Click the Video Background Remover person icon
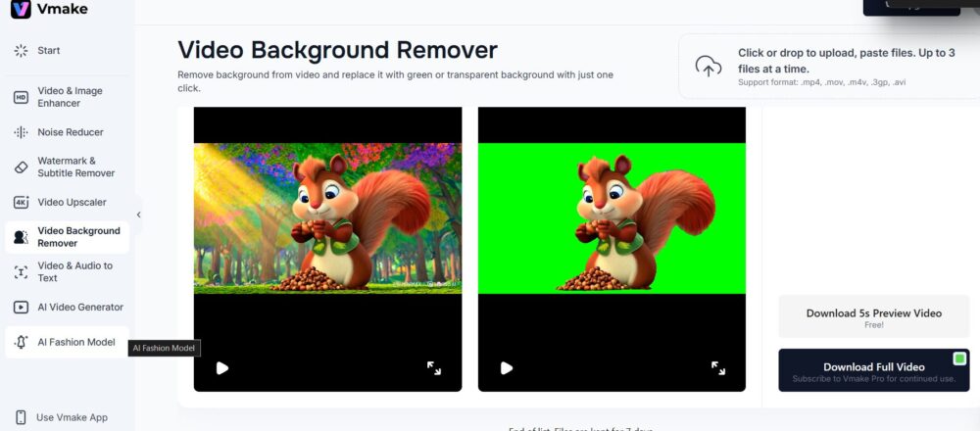 pyautogui.click(x=21, y=237)
